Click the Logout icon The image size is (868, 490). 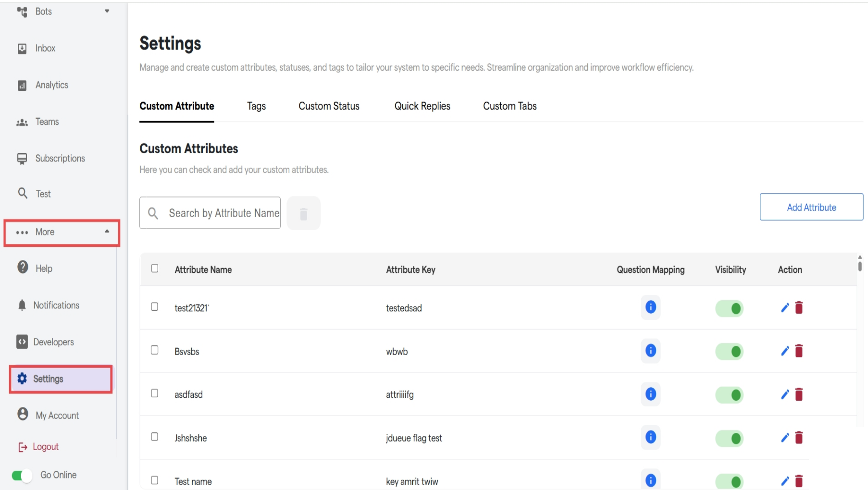[x=23, y=447]
